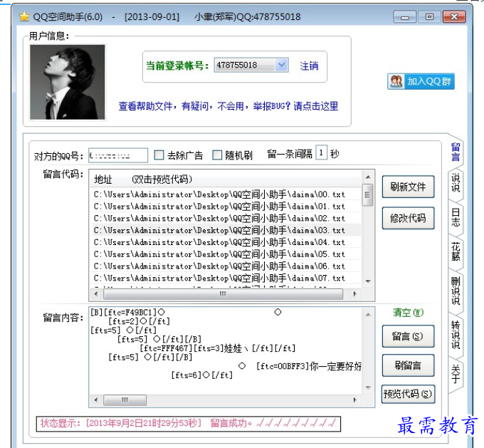This screenshot has height=448, width=484.
Task: Select the daima\05.txt row
Action: point(226,254)
